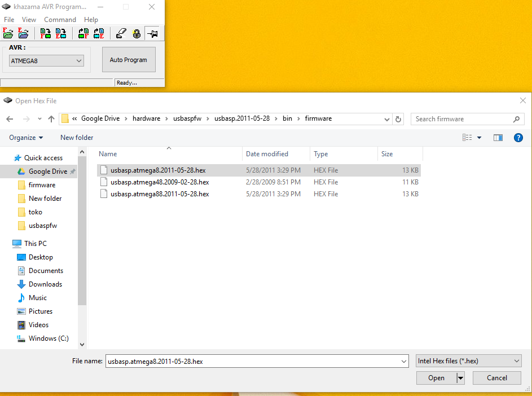
Task: Expand the view options dropdown arrow
Action: click(480, 137)
